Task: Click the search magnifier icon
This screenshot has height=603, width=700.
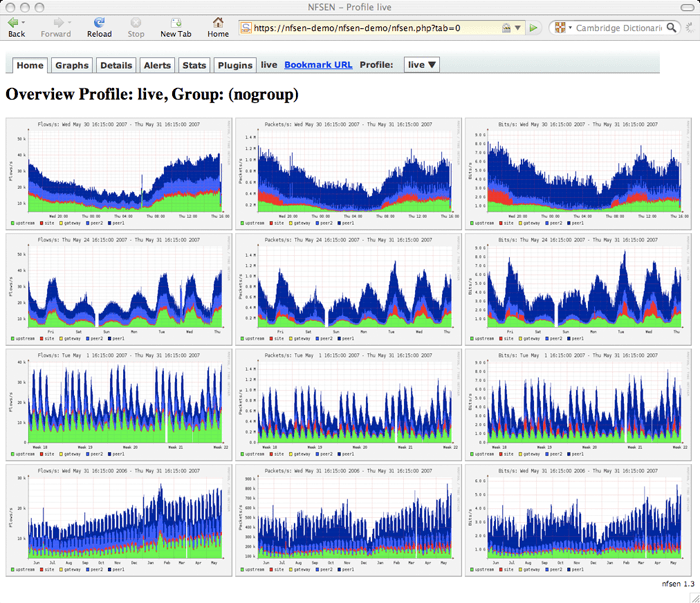Action: (671, 28)
